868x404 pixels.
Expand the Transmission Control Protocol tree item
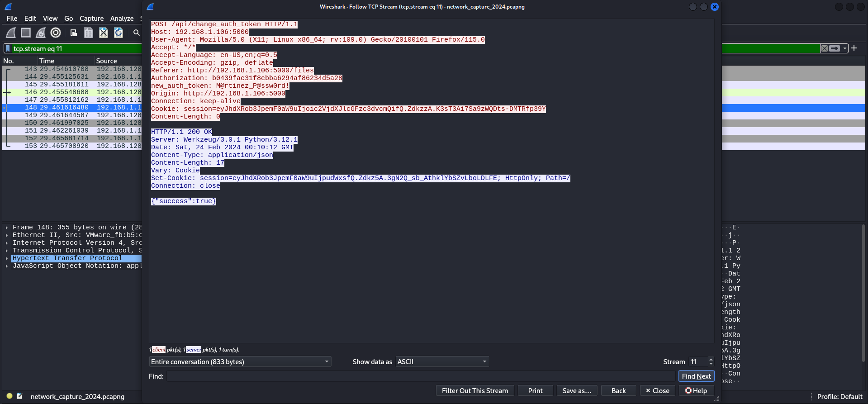click(x=7, y=251)
